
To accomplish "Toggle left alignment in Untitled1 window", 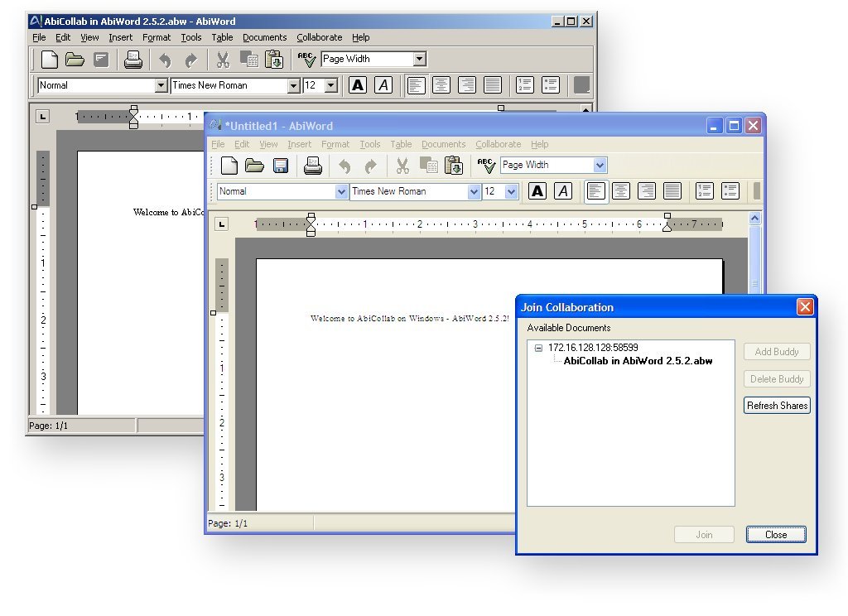I will coord(595,191).
